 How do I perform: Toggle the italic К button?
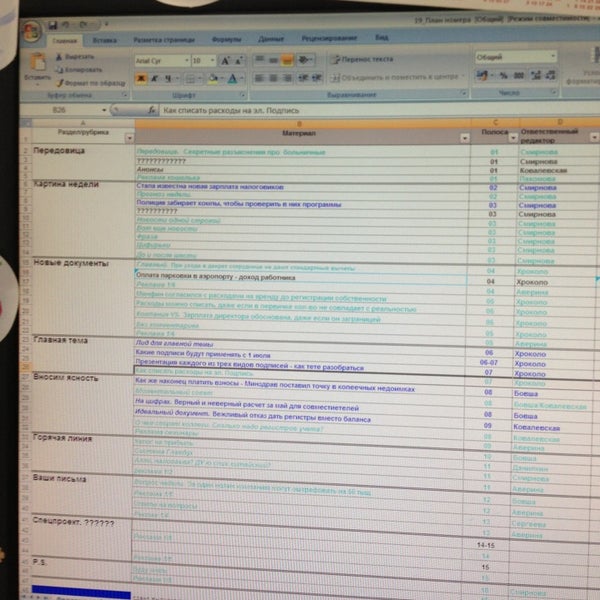pyautogui.click(x=155, y=79)
